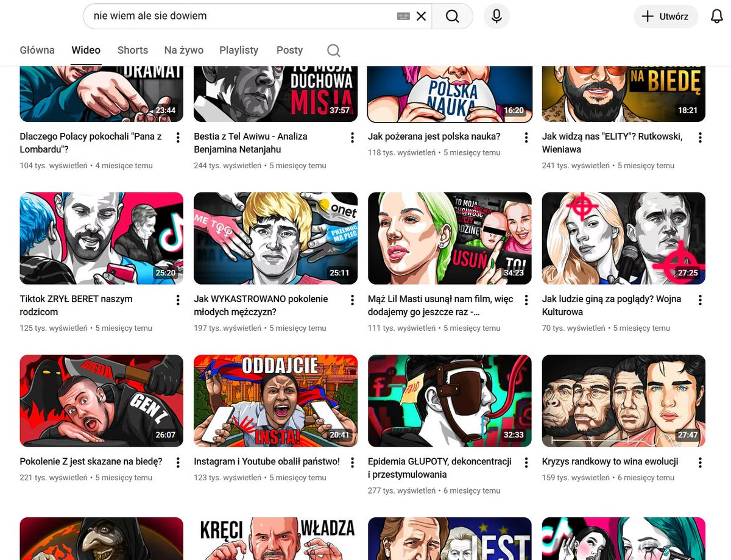Open title "Jak pożerana jest polska nauka?"
Screen dimensions: 731x560
pyautogui.click(x=434, y=136)
